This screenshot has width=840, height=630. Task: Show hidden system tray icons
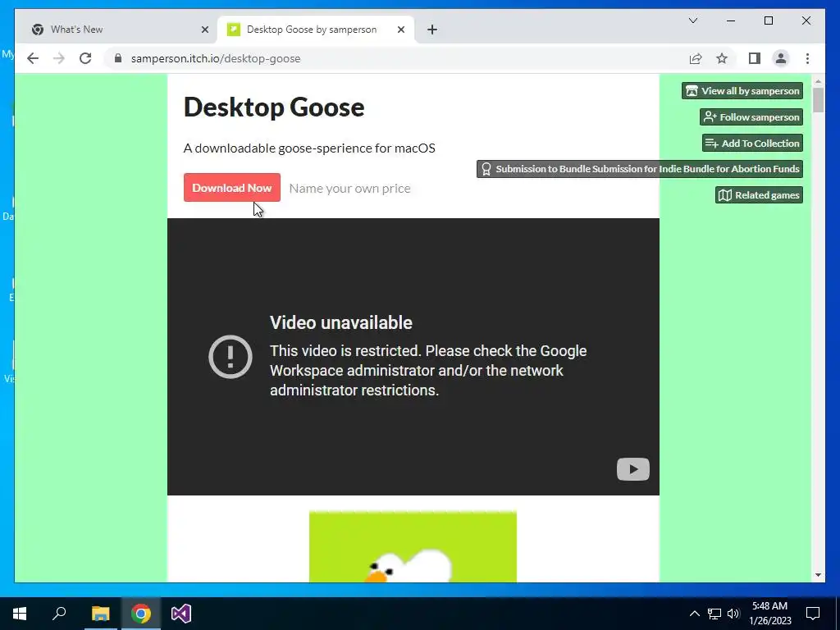tap(694, 614)
